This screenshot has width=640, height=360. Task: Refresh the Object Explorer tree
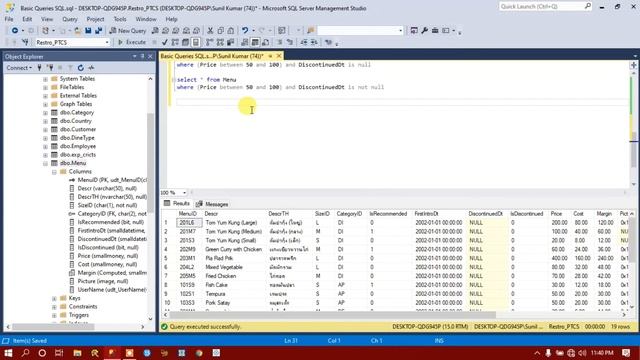pyautogui.click(x=80, y=68)
